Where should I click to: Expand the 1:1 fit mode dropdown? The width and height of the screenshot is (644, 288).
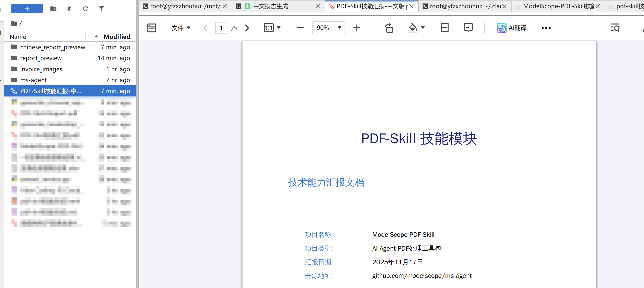278,28
